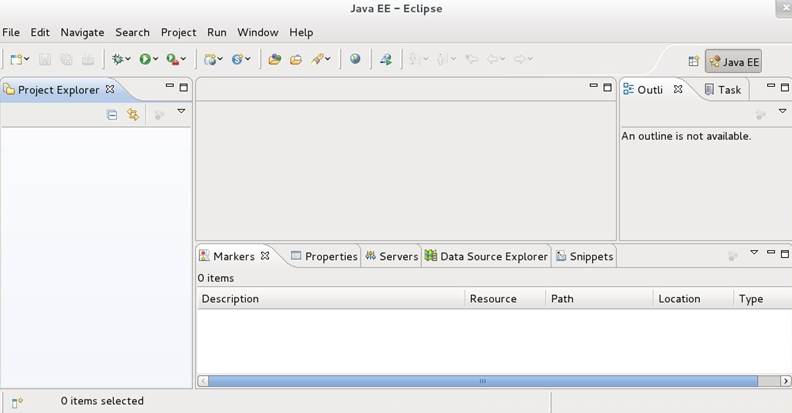Viewport: 792px width, 413px height.
Task: Sort by the Location column header
Action: coord(694,299)
